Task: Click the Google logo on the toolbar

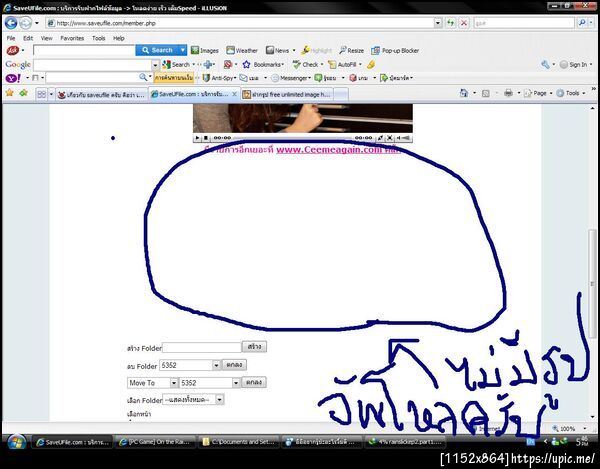Action: point(18,65)
